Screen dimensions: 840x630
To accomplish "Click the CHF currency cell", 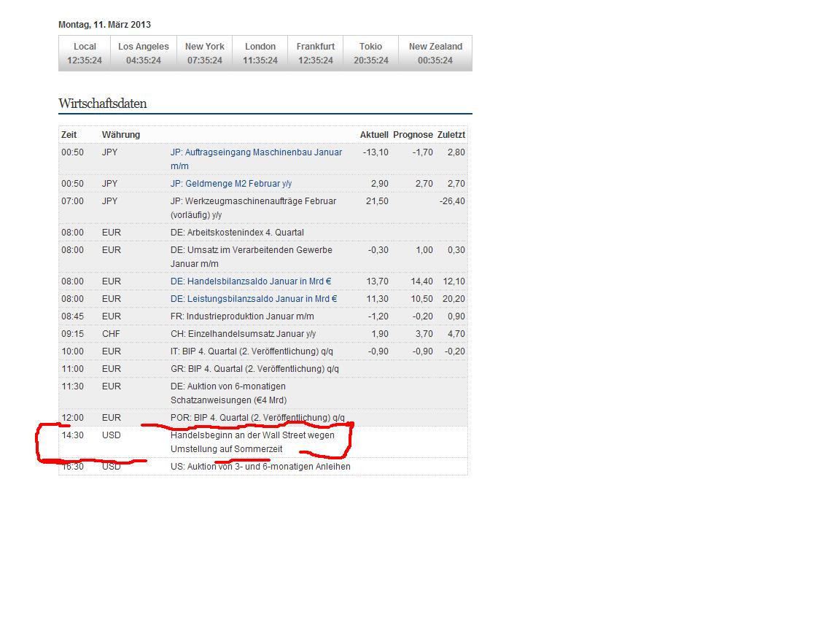I will pyautogui.click(x=111, y=334).
